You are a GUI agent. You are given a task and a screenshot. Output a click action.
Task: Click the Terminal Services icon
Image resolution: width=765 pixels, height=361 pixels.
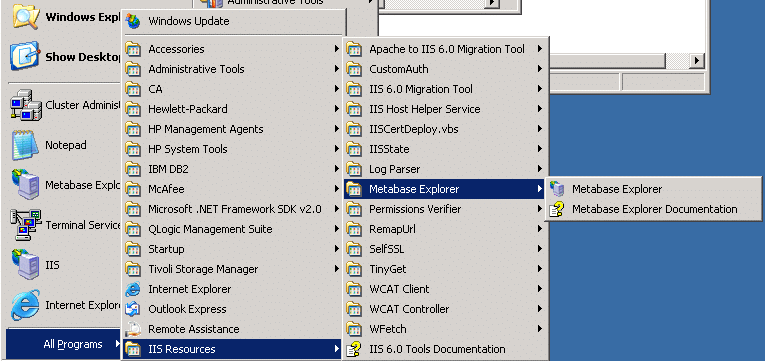[25, 225]
